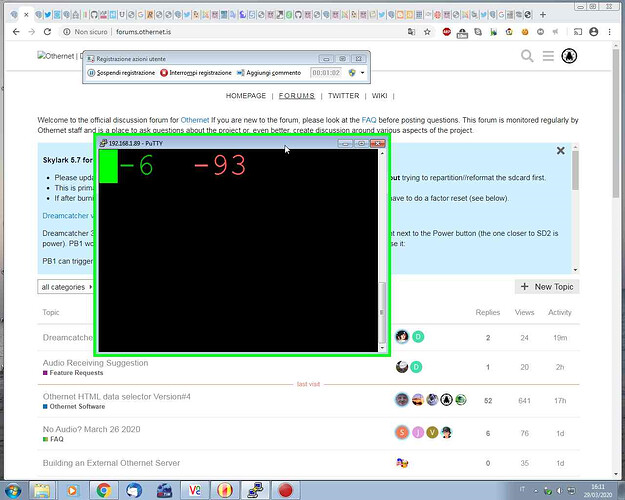625x500 pixels.
Task: Click the orange S avatar on No Audio row
Action: [402, 432]
